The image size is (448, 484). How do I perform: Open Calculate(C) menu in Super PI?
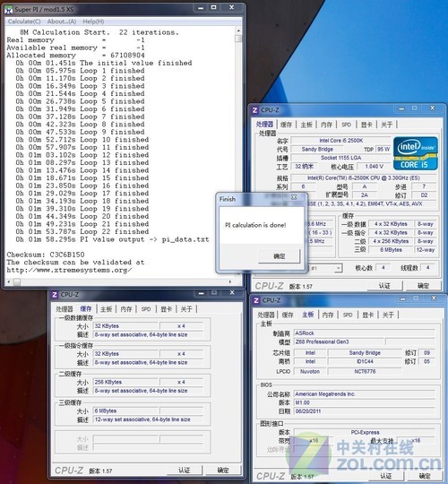coord(24,22)
